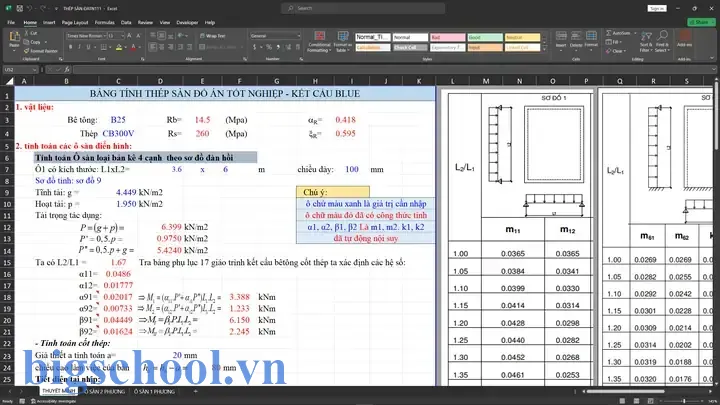Activate the Format Painter brush
This screenshot has width=720, height=405.
click(27, 51)
